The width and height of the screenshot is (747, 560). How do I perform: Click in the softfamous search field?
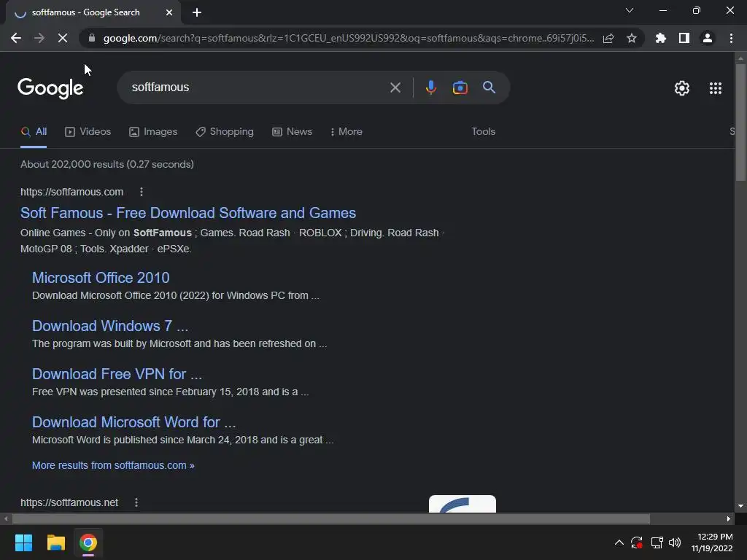(x=258, y=87)
